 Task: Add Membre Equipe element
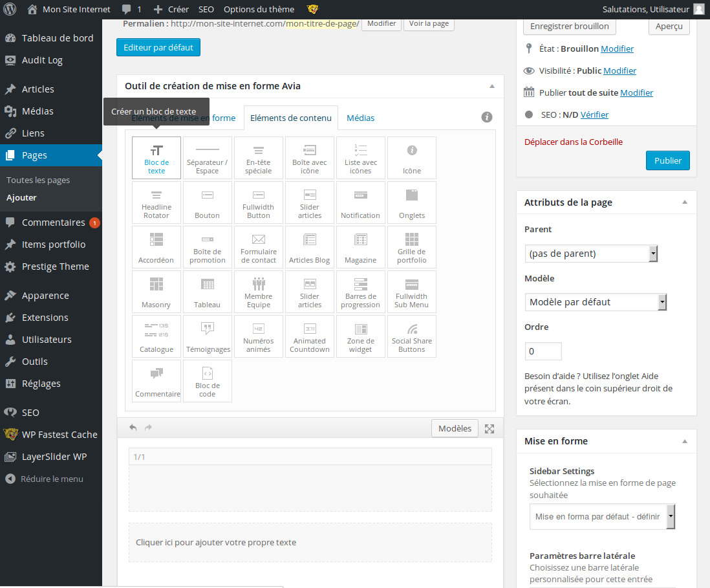tap(259, 292)
